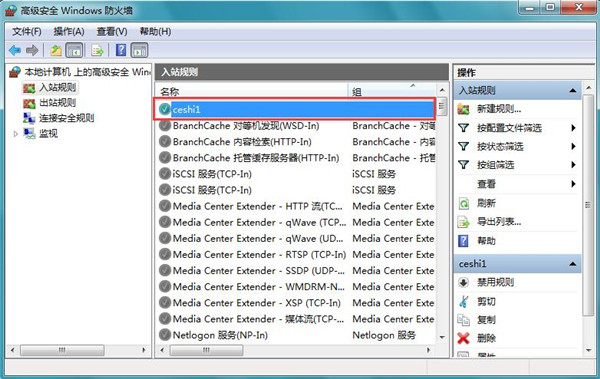600x379 pixels.
Task: Click the rules list horizontal scroll right arrow
Action: point(428,350)
